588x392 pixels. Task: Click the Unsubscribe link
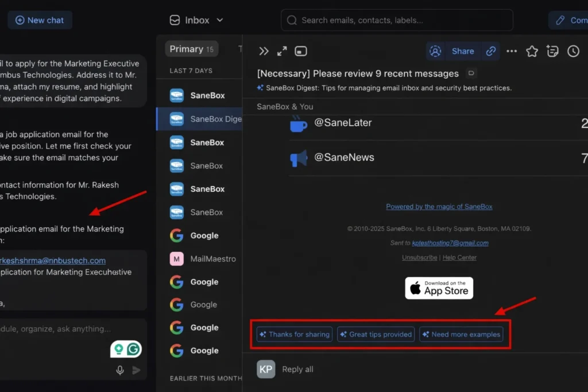[x=419, y=258]
